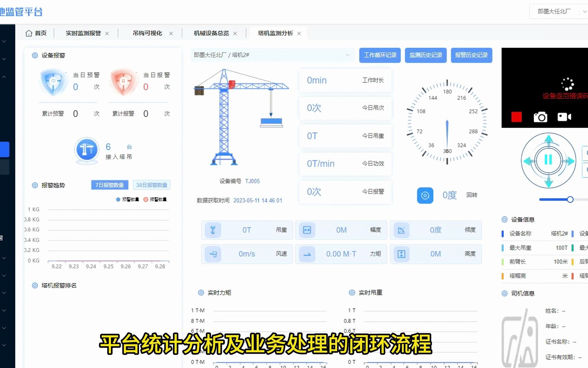Viewport: 588px width, 368px height.
Task: Click the 今日功效 0T/min card
Action: pos(345,164)
